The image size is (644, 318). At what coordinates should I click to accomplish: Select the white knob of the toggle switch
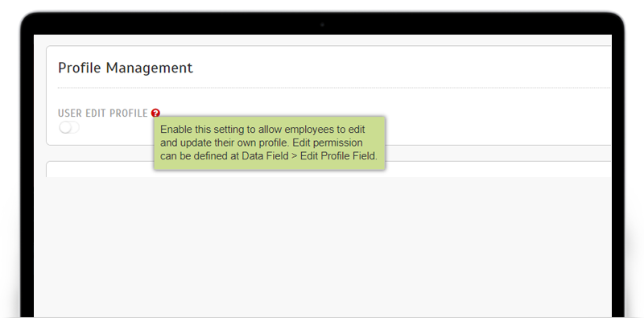point(65,127)
